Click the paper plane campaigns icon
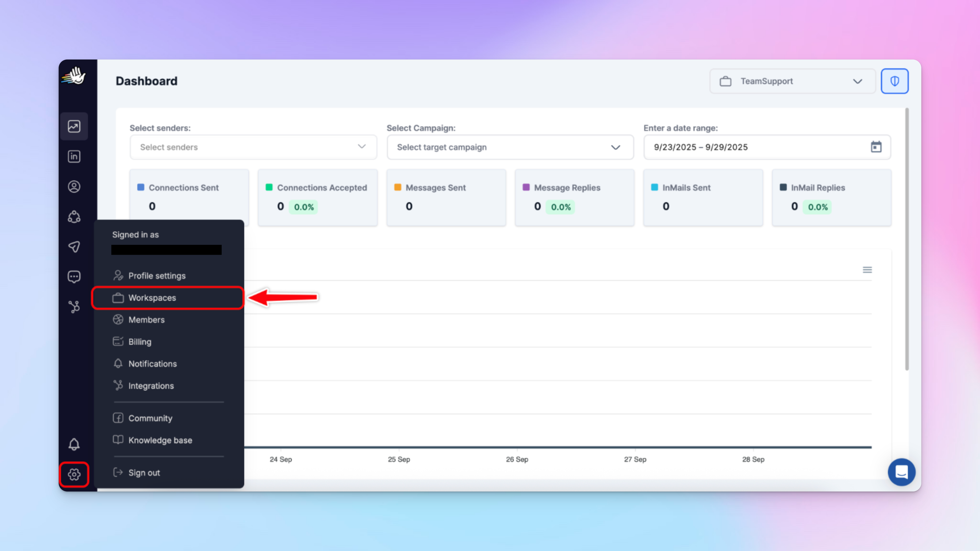Screen dimensions: 980x551 pos(74,247)
